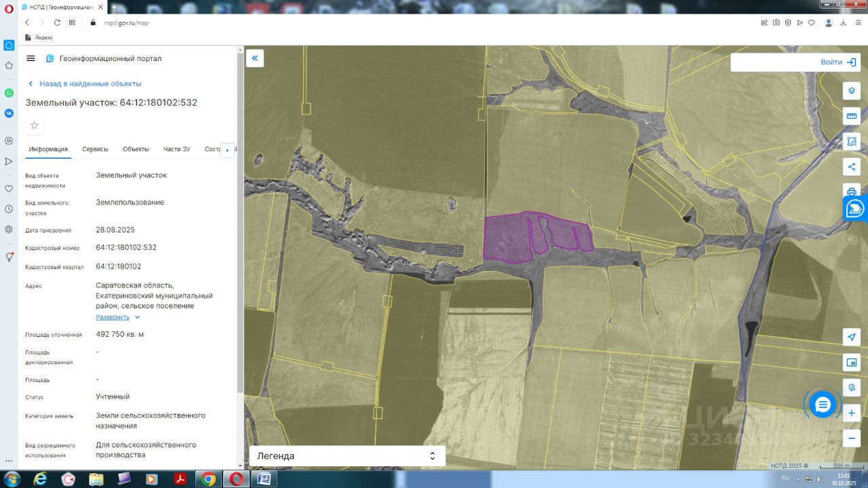Open the map layers tool
The height and width of the screenshot is (488, 868).
tap(852, 91)
